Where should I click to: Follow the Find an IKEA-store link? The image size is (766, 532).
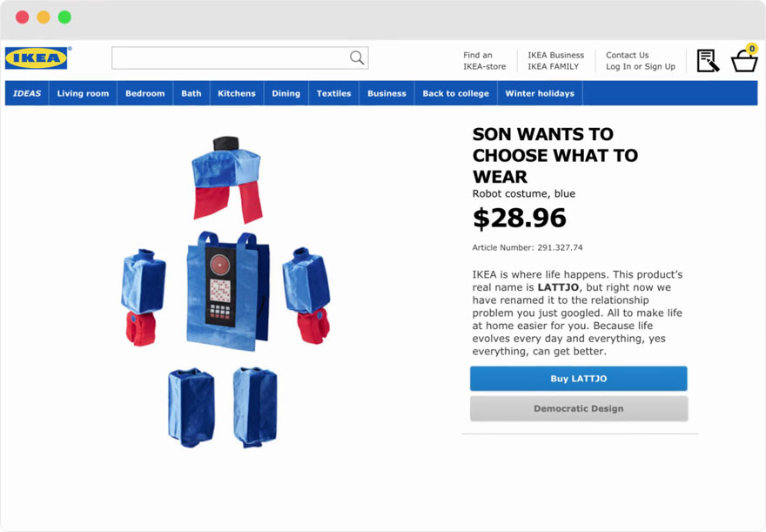click(484, 61)
